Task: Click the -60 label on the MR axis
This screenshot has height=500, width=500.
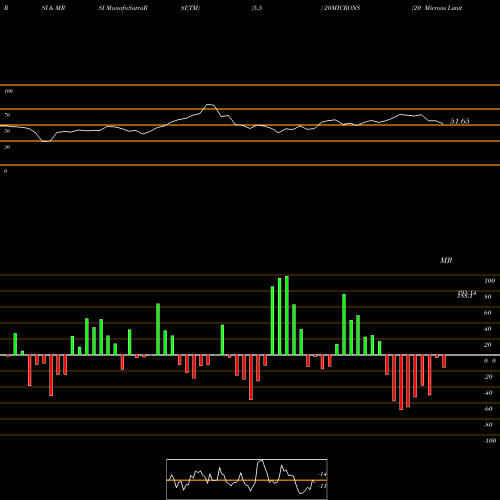Action: [x=488, y=409]
